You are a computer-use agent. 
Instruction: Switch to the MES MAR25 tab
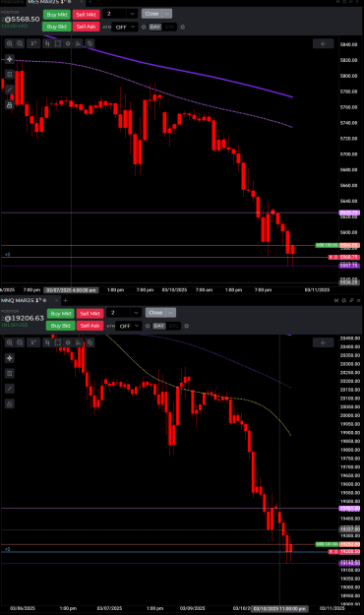(x=48, y=2)
